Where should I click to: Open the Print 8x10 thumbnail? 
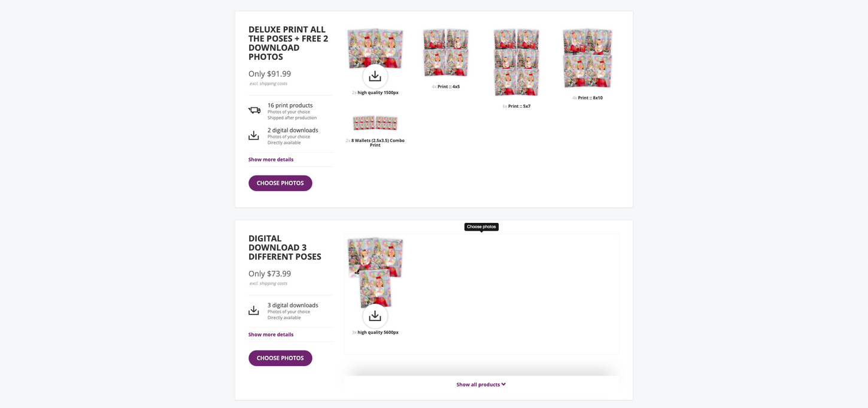pos(587,58)
